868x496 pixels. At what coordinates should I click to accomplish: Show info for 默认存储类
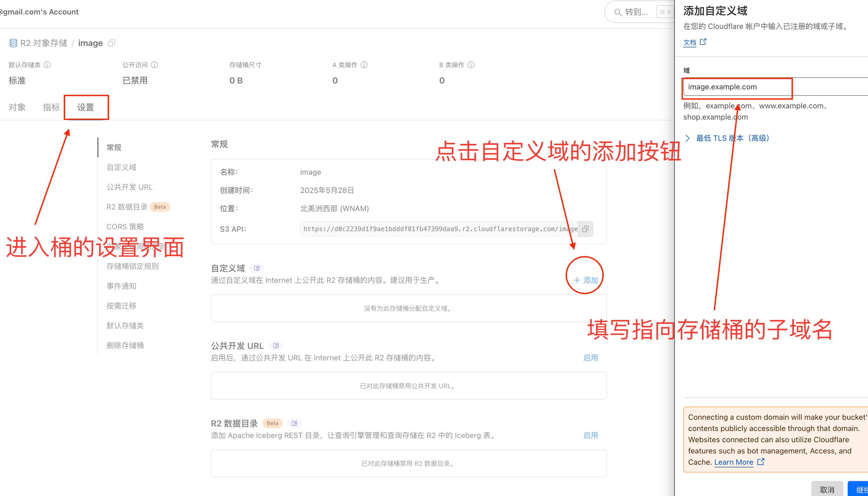(47, 65)
